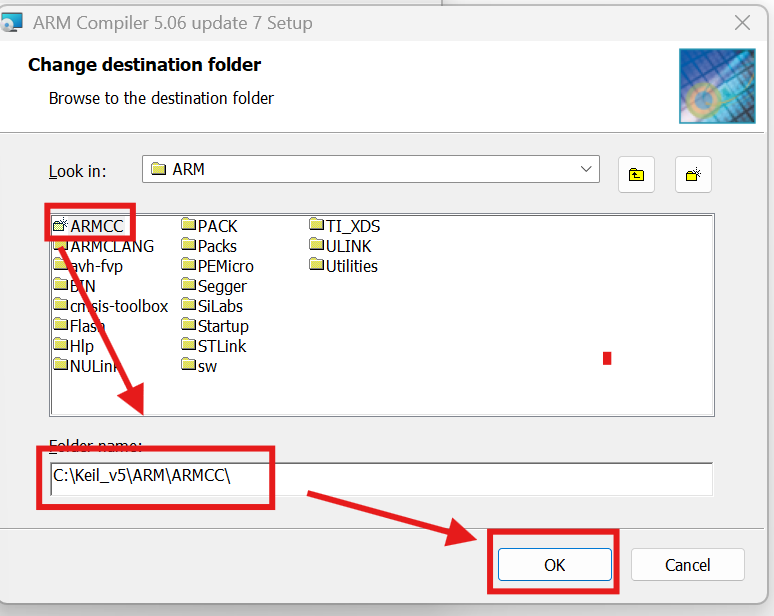
Task: Select the ARMCLANG folder
Action: [x=104, y=246]
